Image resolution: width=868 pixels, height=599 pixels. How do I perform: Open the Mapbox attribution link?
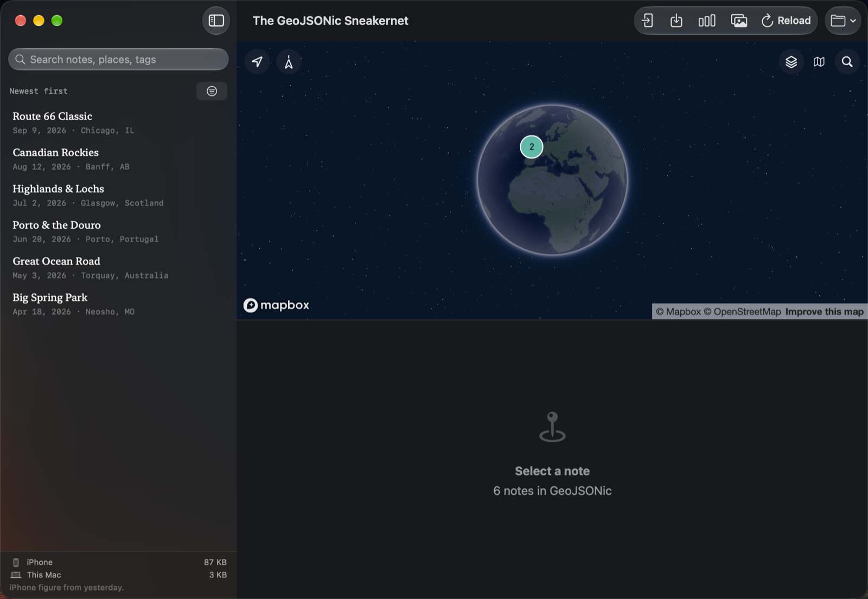point(678,312)
